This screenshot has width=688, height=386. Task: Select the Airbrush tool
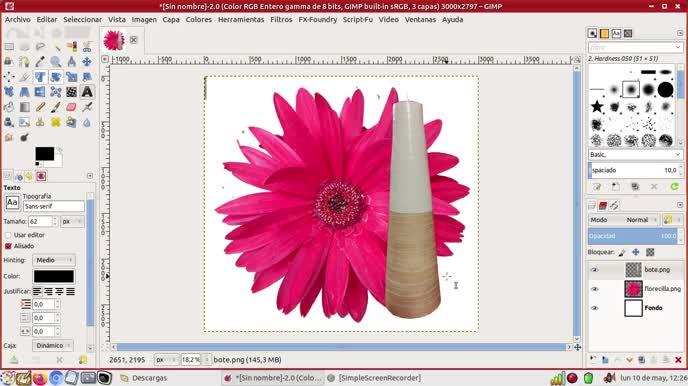click(x=87, y=107)
